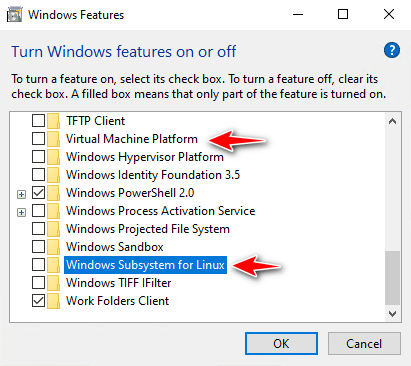Click the folder icon next to Work Folders Client
The image size is (411, 366).
[x=53, y=301]
